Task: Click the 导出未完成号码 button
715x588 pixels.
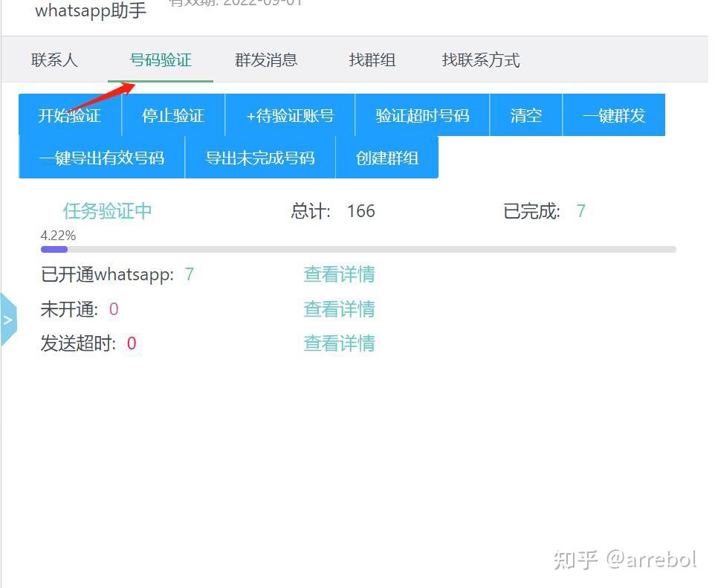Action: click(x=260, y=158)
